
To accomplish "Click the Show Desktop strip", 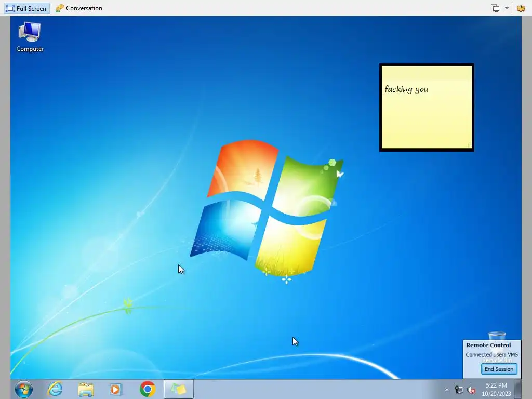I will coord(518,389).
